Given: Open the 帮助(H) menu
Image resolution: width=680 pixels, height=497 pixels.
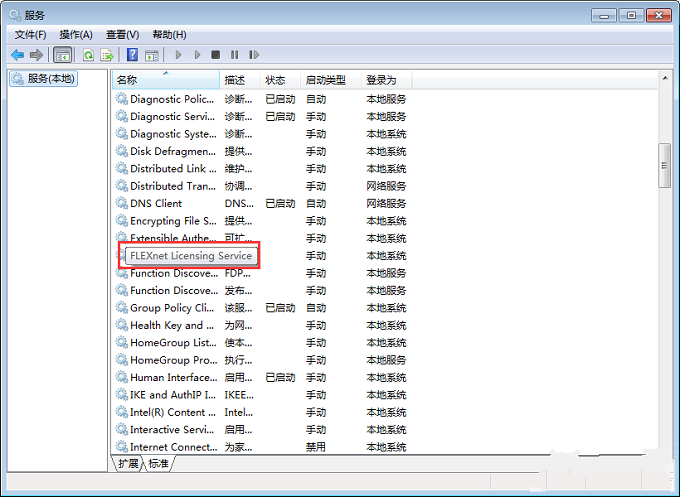Looking at the screenshot, I should click(x=170, y=35).
